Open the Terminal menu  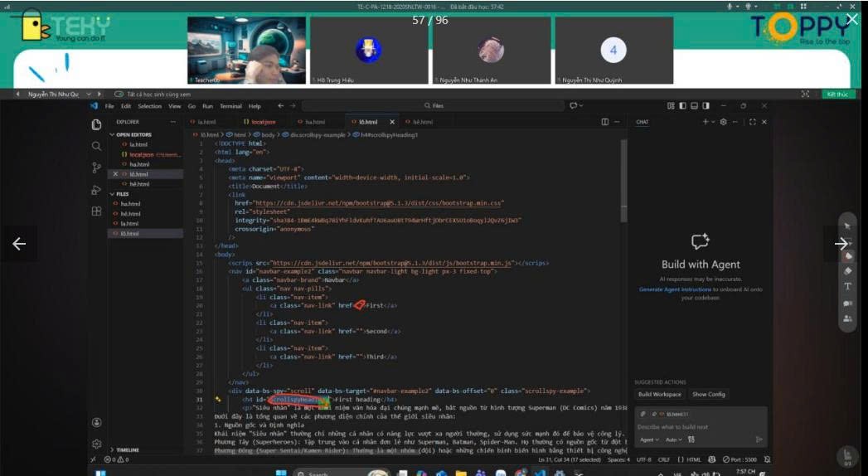tap(230, 106)
